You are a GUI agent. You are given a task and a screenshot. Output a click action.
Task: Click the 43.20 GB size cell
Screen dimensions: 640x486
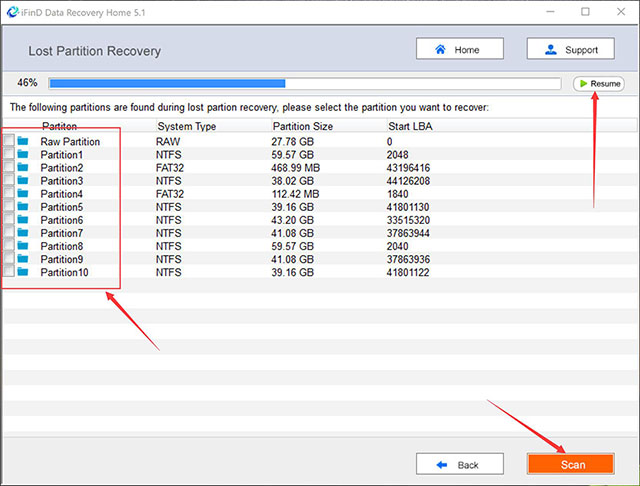coord(292,220)
